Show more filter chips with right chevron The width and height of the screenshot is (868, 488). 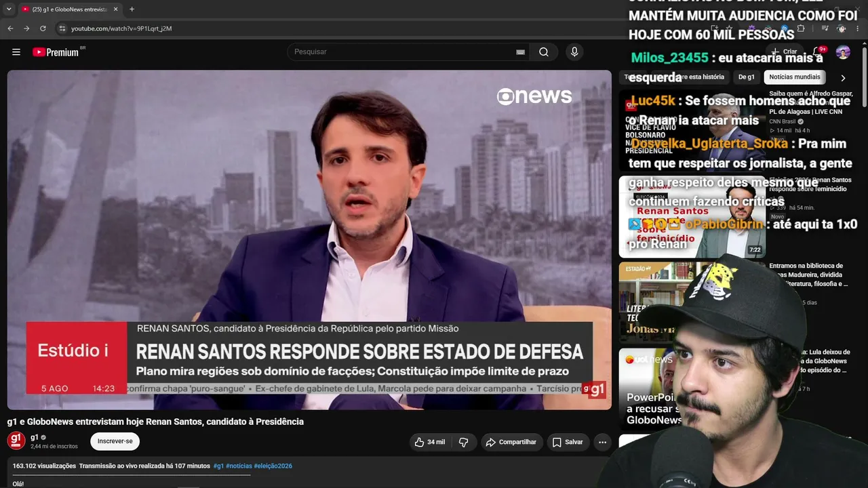point(843,78)
